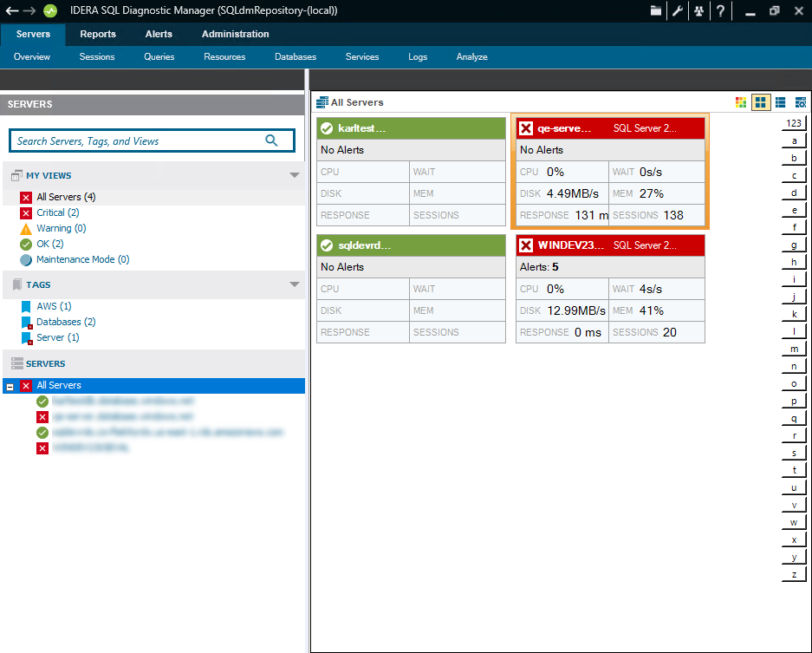The width and height of the screenshot is (812, 653).
Task: Filter by AWS (1) tag
Action: (x=54, y=306)
